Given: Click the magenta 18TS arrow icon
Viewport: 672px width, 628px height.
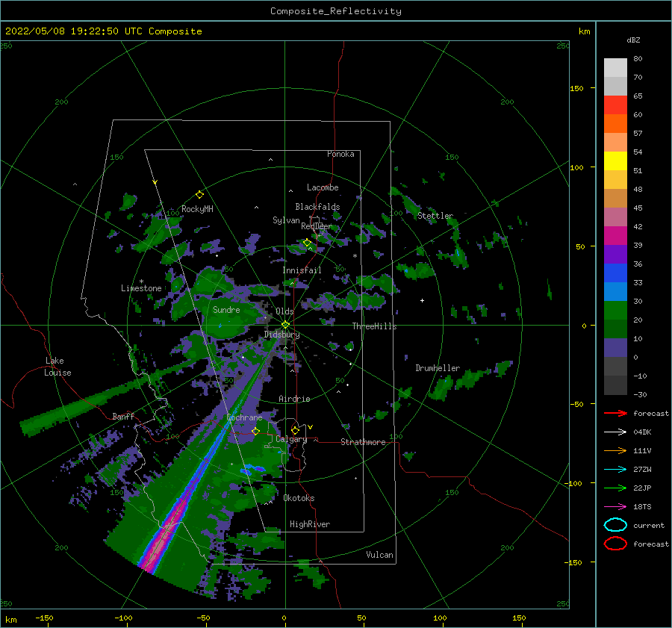Looking at the screenshot, I should click(x=615, y=507).
